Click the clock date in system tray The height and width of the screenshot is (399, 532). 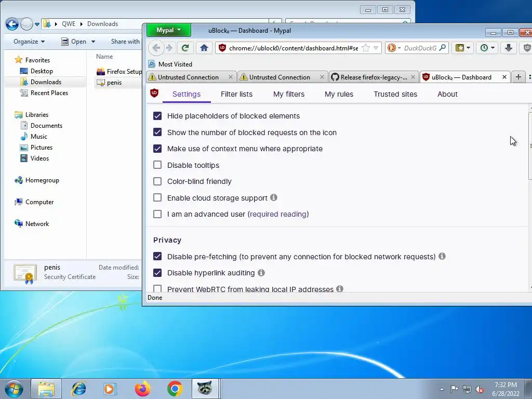pyautogui.click(x=506, y=389)
